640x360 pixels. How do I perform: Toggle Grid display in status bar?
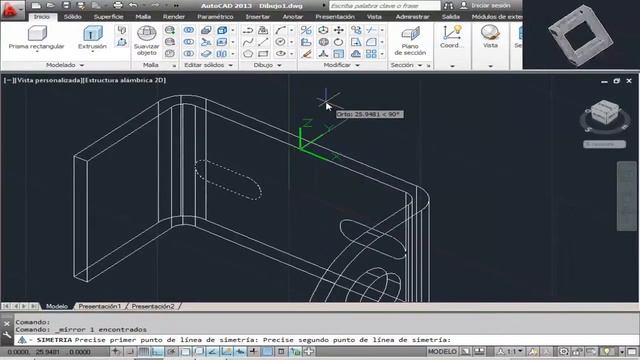pyautogui.click(x=144, y=351)
